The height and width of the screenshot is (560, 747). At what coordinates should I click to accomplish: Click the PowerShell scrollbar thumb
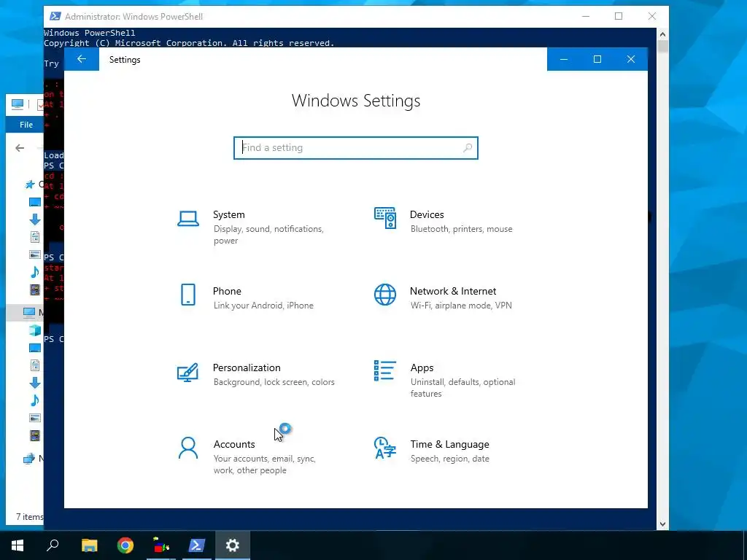[x=662, y=47]
